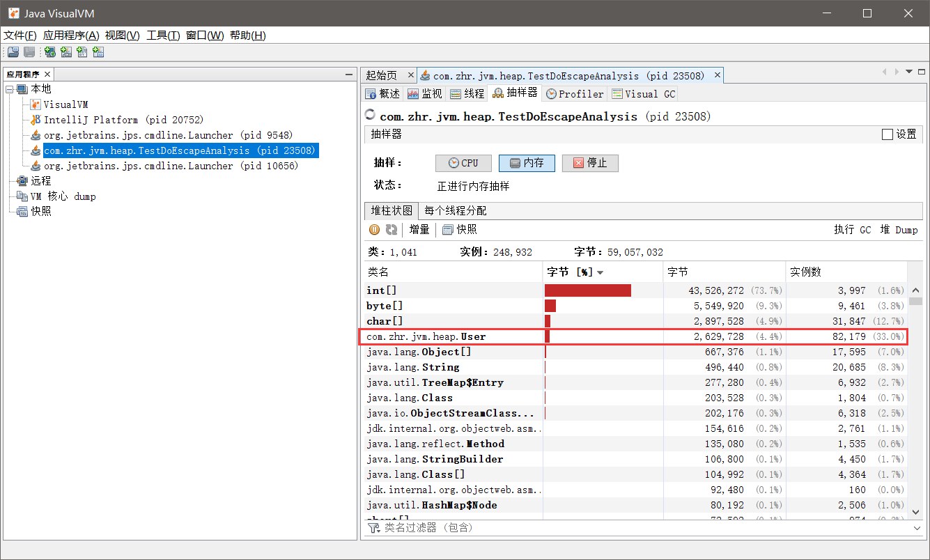Select the java.lang.String row
This screenshot has height=560, width=930.
[x=635, y=367]
